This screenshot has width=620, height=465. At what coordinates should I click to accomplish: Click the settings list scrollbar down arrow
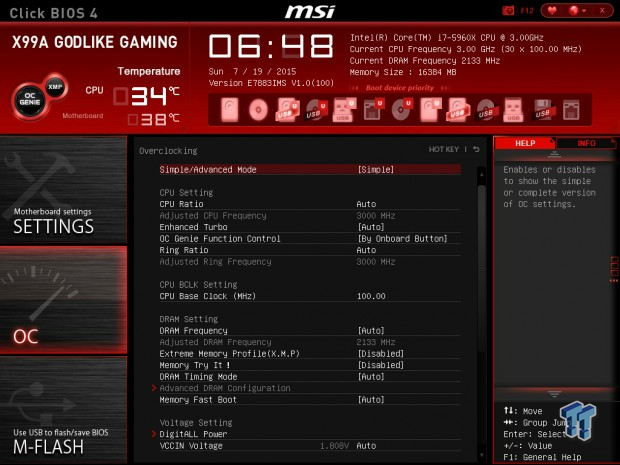482,456
